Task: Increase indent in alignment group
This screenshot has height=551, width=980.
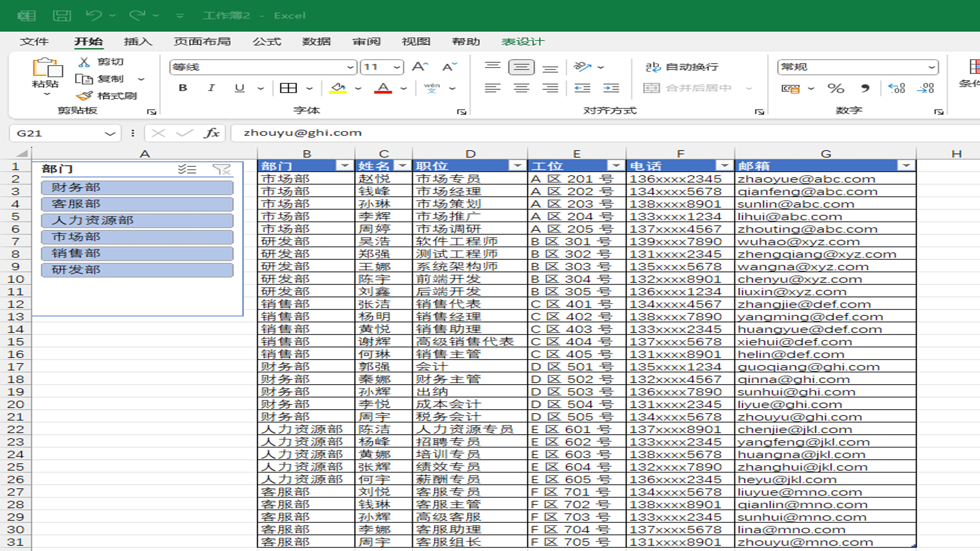Action: coord(611,88)
